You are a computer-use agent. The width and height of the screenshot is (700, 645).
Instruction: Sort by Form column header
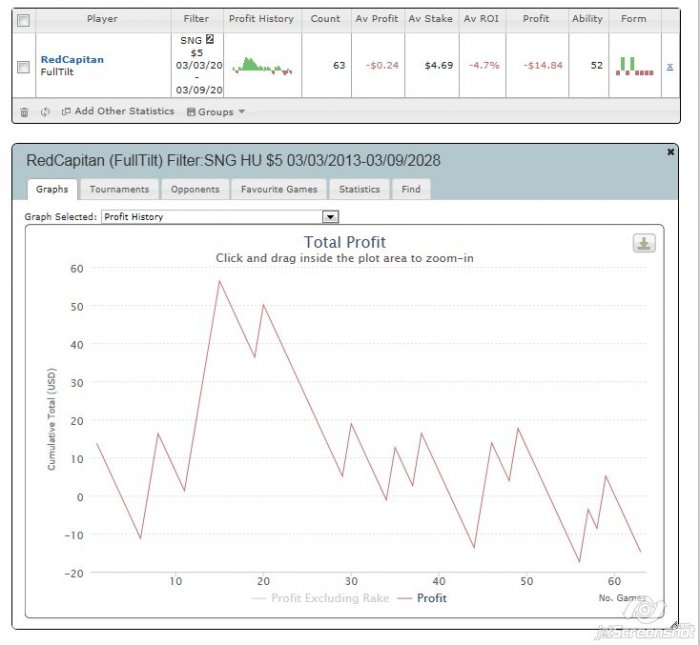click(x=633, y=19)
